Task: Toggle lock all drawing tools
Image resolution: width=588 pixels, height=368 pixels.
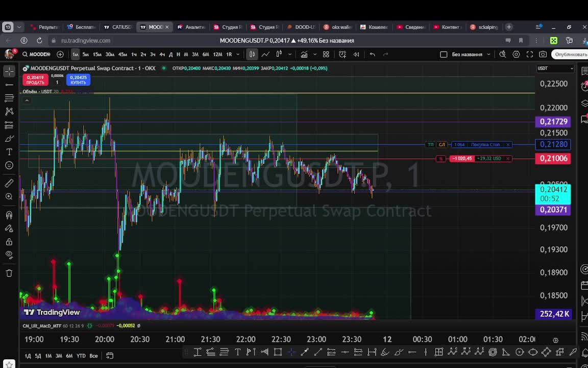Action: (x=9, y=242)
